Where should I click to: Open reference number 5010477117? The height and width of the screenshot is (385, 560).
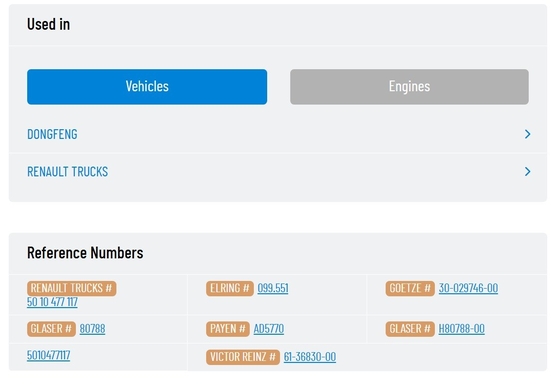(x=49, y=355)
